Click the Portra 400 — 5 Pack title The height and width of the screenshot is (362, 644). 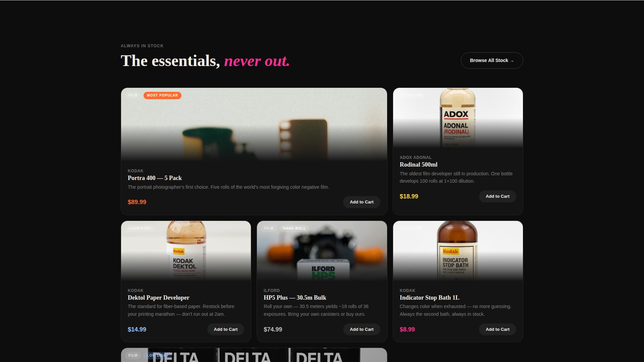[155, 178]
